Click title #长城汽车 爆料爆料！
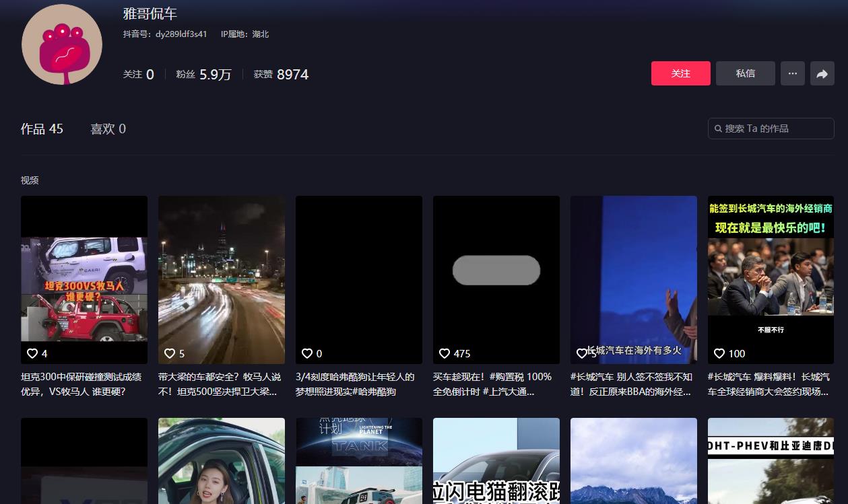This screenshot has width=848, height=504. click(x=769, y=384)
